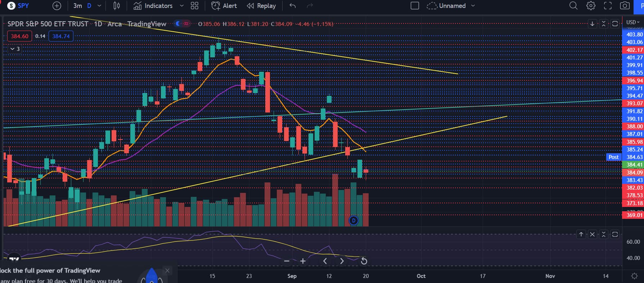The width and height of the screenshot is (644, 283).
Task: Open quick search magnifier
Action: 573,6
